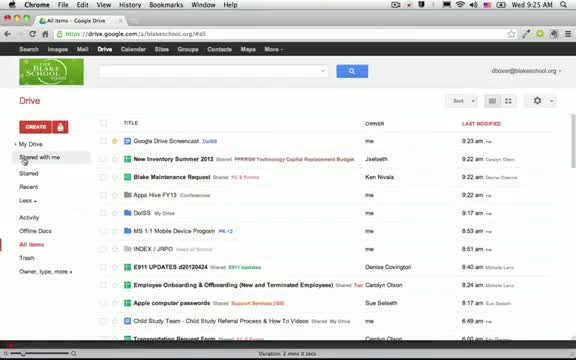
Task: Reload the page with refresh icon
Action: (x=32, y=34)
